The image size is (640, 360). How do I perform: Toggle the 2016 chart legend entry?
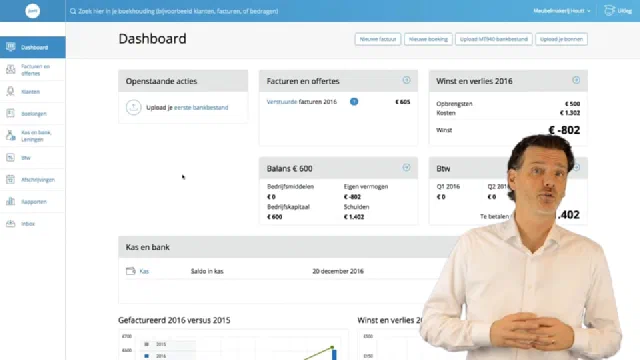(x=155, y=356)
